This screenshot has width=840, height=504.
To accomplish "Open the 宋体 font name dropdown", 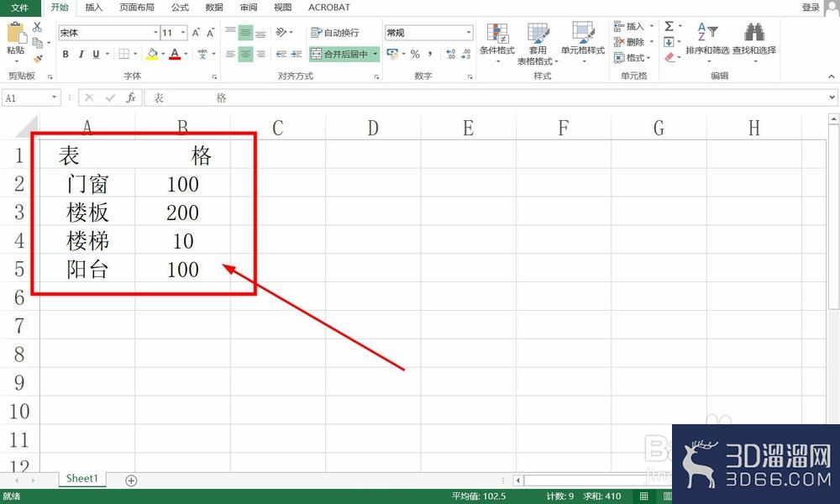I will click(x=155, y=33).
